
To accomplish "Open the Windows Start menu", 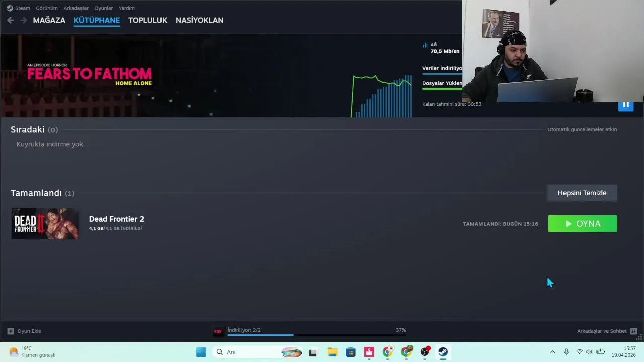I will (x=201, y=352).
